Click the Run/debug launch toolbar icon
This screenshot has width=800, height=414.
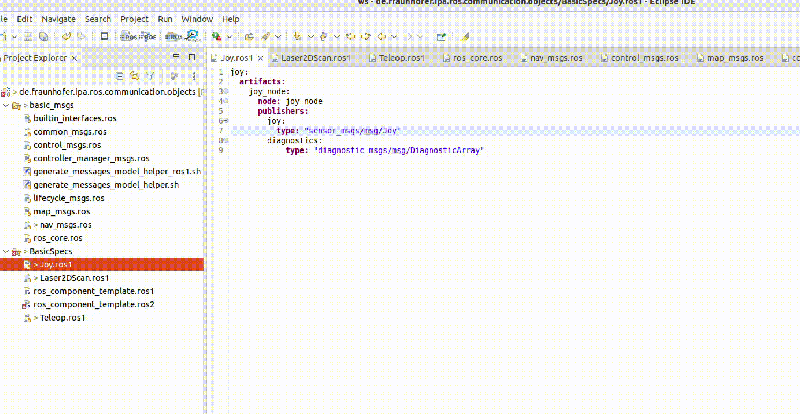217,37
